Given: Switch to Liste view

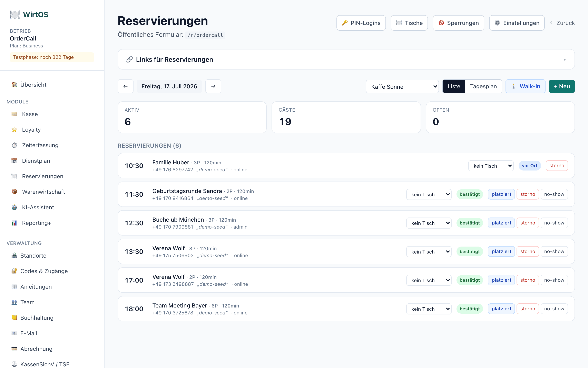Looking at the screenshot, I should [454, 86].
